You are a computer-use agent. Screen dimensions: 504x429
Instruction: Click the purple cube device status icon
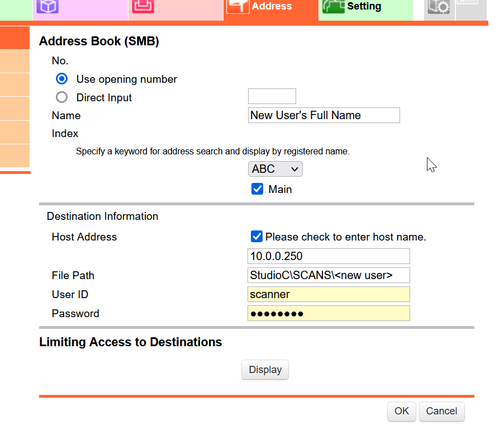(x=47, y=7)
